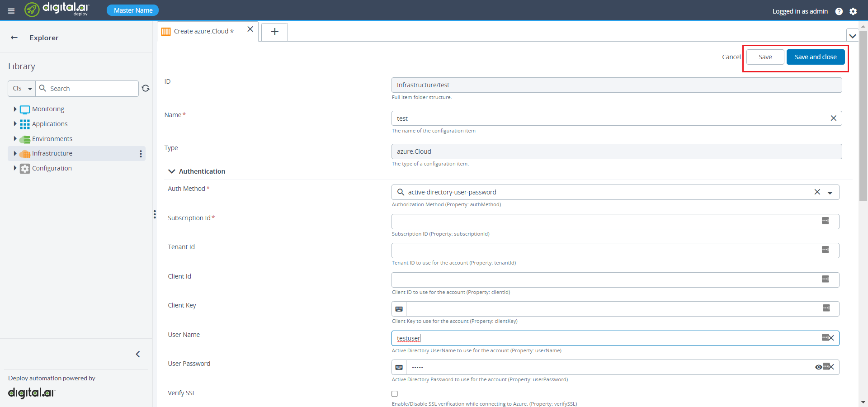This screenshot has width=868, height=407.
Task: Open the Infrastructure kebab menu
Action: (x=141, y=154)
